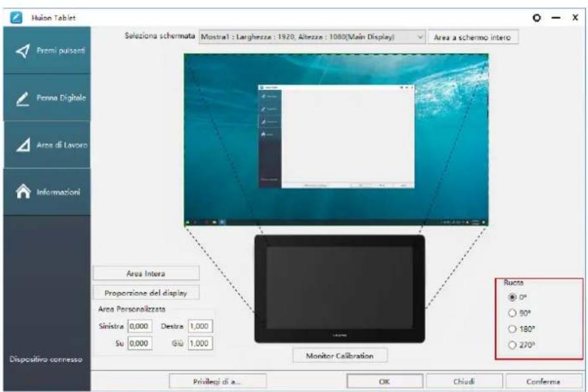
Task: Click the pen display tablet image
Action: (340, 289)
